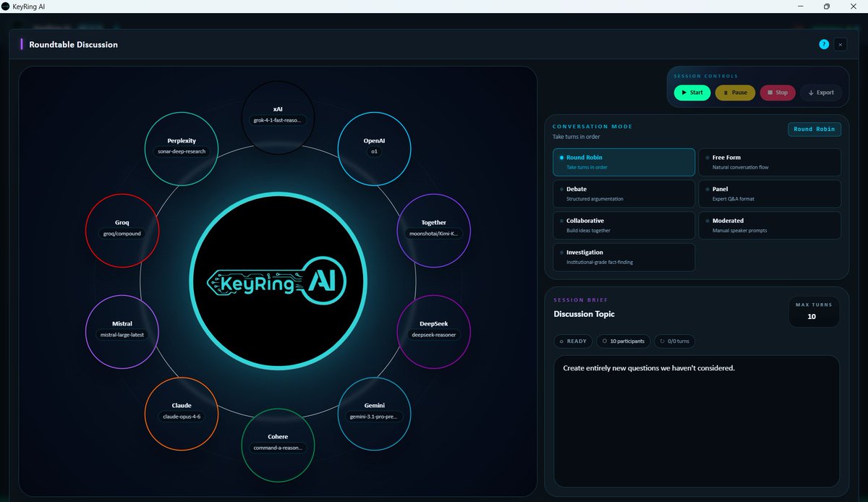This screenshot has height=502, width=868.
Task: Pick Investigation fact-finding mode
Action: 624,257
